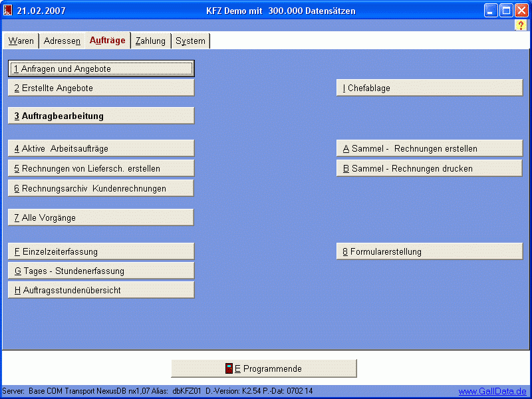
Task: Visit the www.GallData.de link
Action: (x=492, y=392)
